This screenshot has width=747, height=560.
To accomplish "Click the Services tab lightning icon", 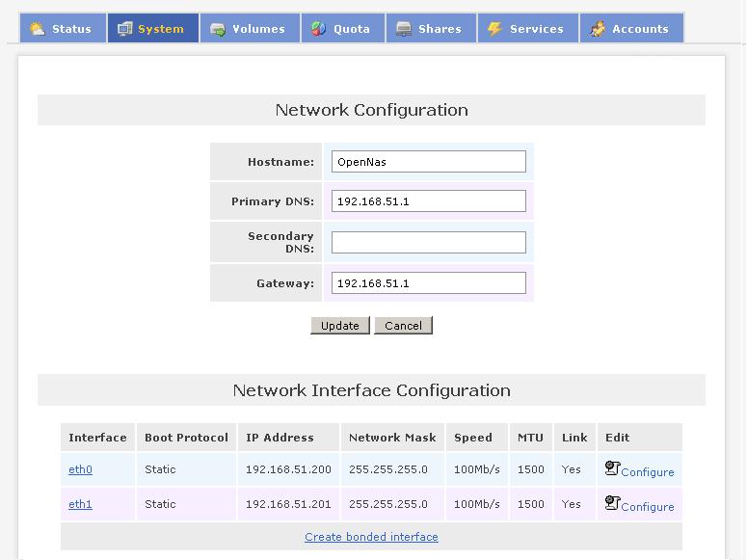I will [x=495, y=29].
